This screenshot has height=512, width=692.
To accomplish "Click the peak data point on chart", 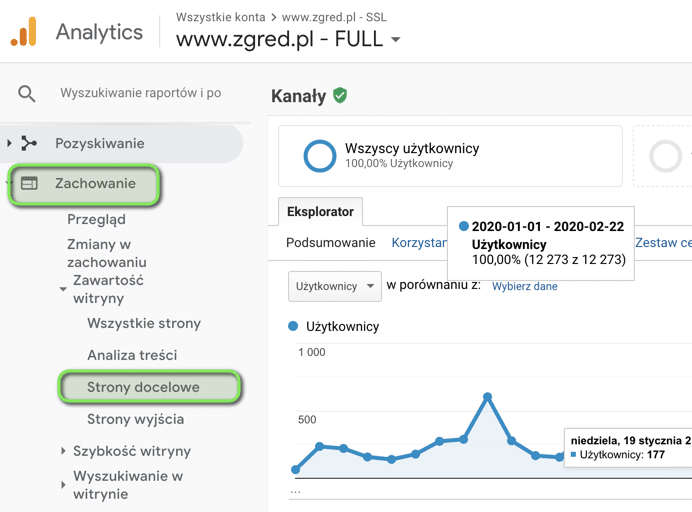I will point(487,397).
